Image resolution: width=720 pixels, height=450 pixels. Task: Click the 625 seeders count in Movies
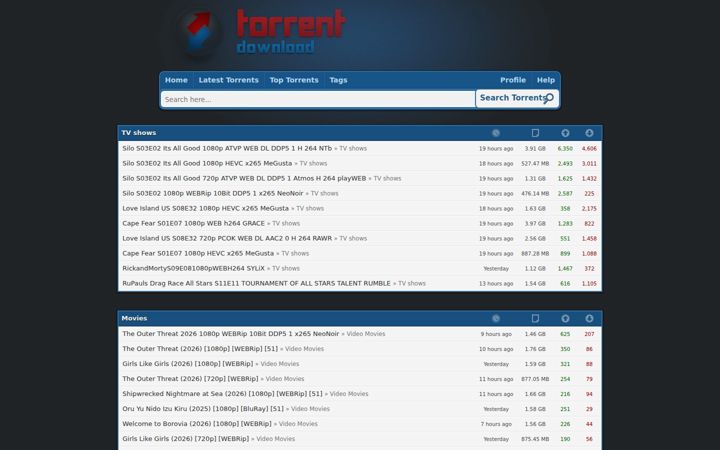point(565,334)
